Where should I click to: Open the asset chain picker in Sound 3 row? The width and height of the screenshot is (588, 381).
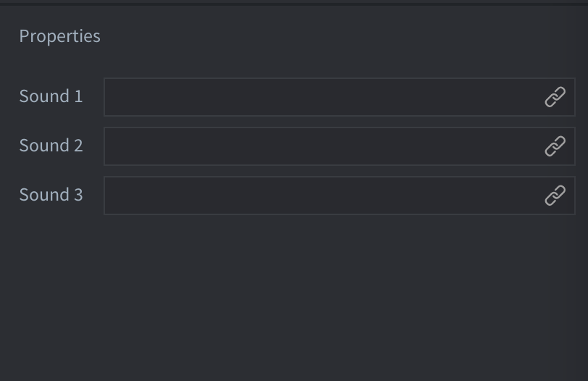(x=555, y=196)
